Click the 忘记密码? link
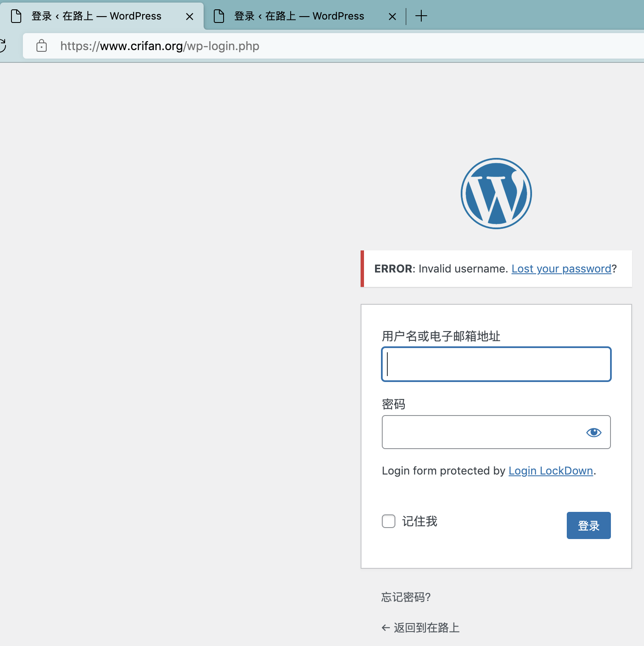644x646 pixels. pyautogui.click(x=406, y=597)
